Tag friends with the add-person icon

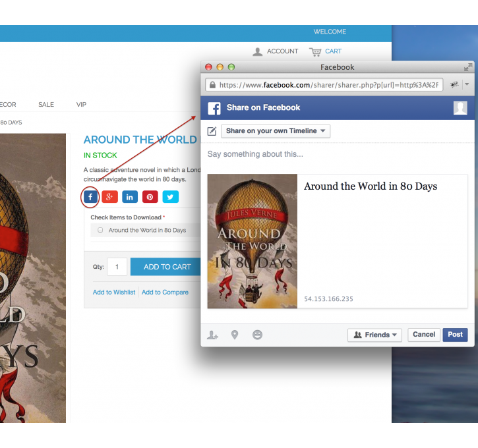tap(212, 335)
